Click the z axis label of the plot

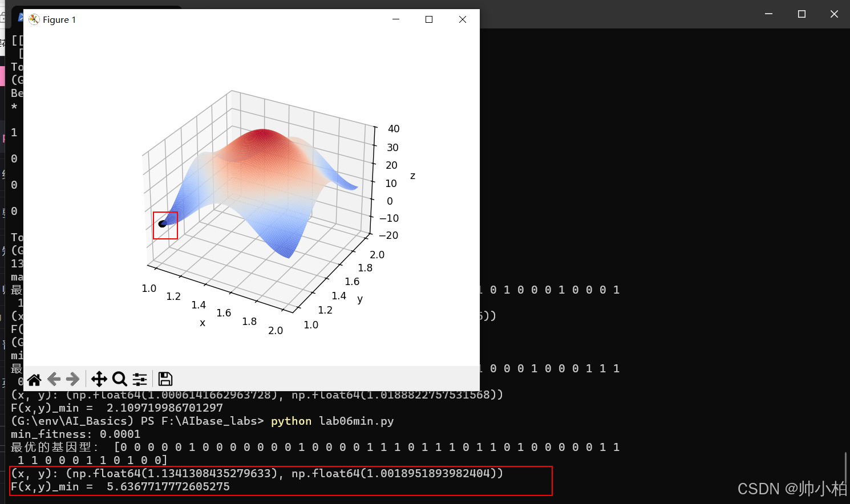tap(412, 176)
